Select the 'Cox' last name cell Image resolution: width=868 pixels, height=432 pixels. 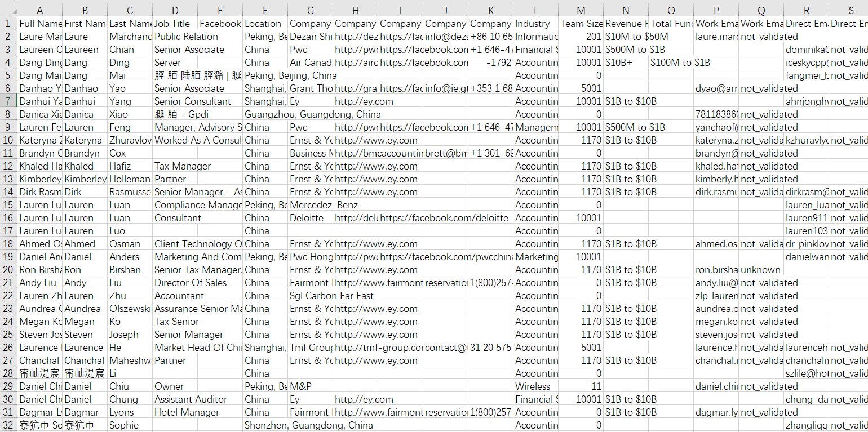point(130,153)
